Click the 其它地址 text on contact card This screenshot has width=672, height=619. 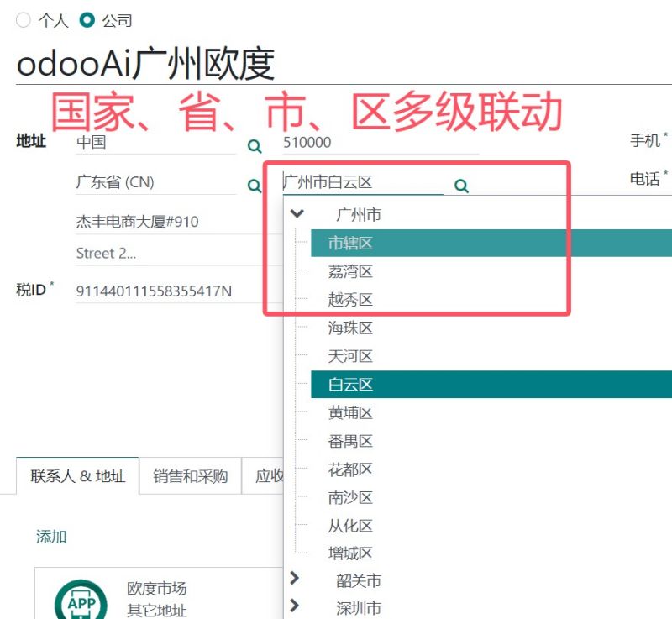[157, 611]
